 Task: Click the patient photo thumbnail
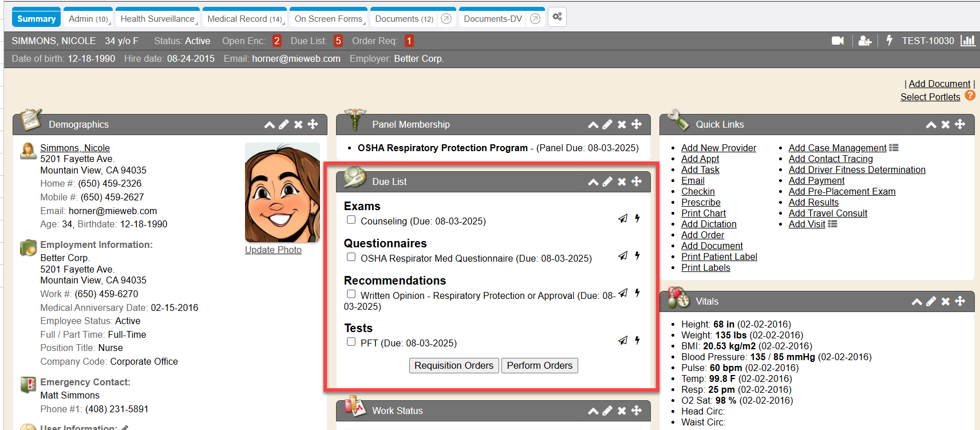pyautogui.click(x=282, y=192)
